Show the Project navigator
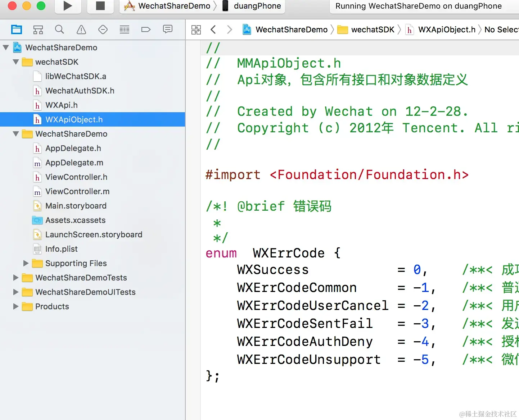519x420 pixels. (x=17, y=29)
